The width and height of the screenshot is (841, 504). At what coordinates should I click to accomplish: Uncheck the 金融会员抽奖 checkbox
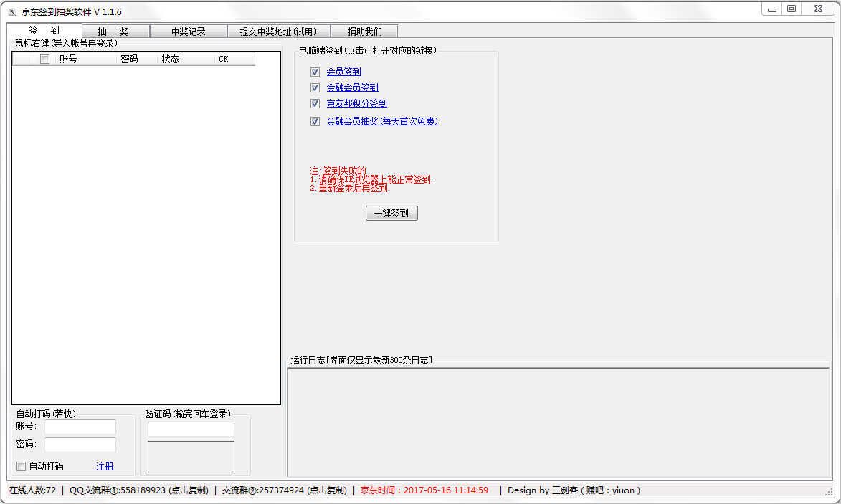pyautogui.click(x=315, y=121)
